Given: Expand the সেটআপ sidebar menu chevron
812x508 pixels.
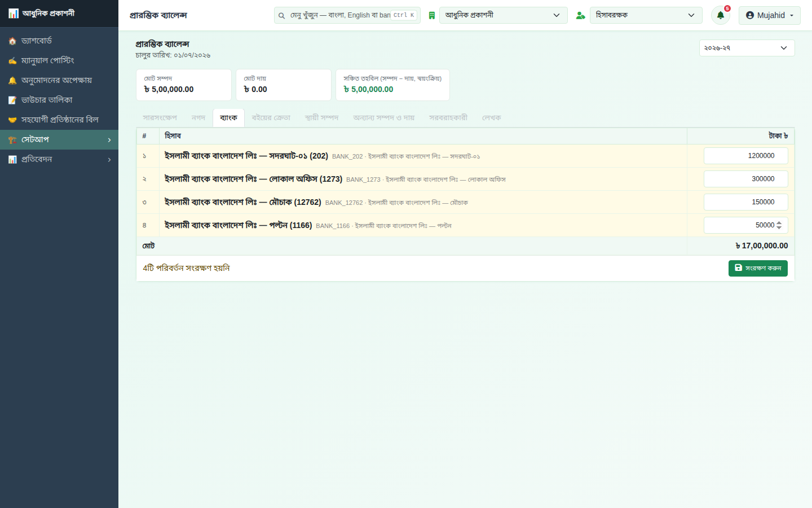Looking at the screenshot, I should (109, 140).
